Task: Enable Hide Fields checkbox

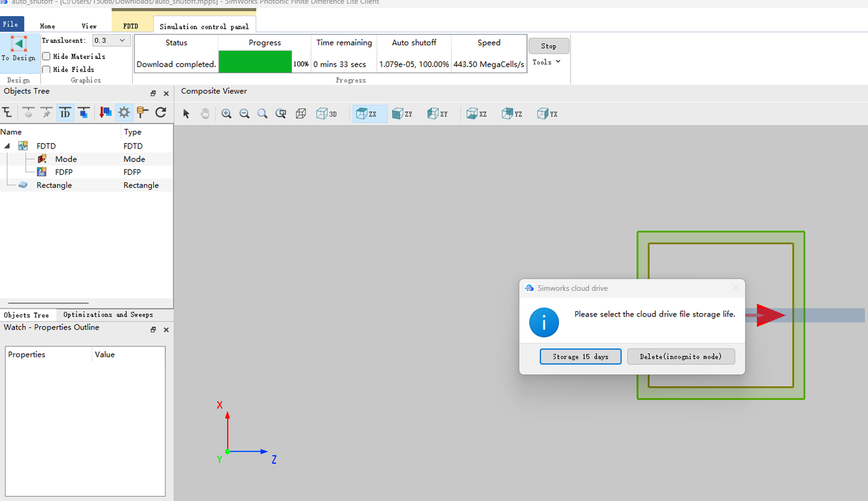Action: coord(46,69)
